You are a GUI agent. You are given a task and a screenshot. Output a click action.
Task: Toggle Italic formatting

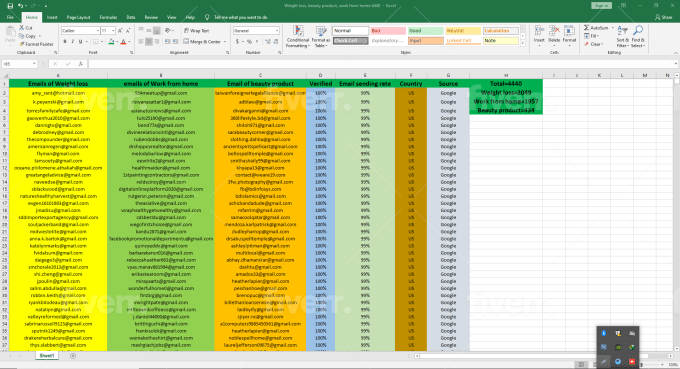[72, 42]
